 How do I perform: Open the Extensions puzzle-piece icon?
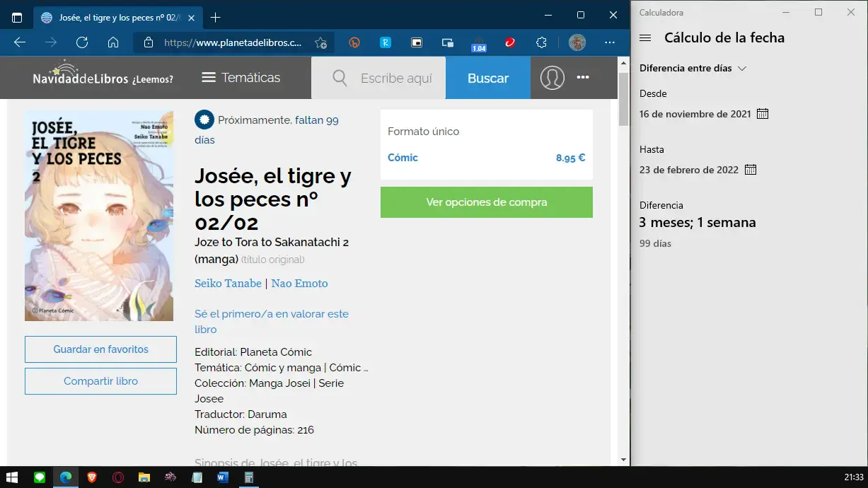[x=541, y=42]
